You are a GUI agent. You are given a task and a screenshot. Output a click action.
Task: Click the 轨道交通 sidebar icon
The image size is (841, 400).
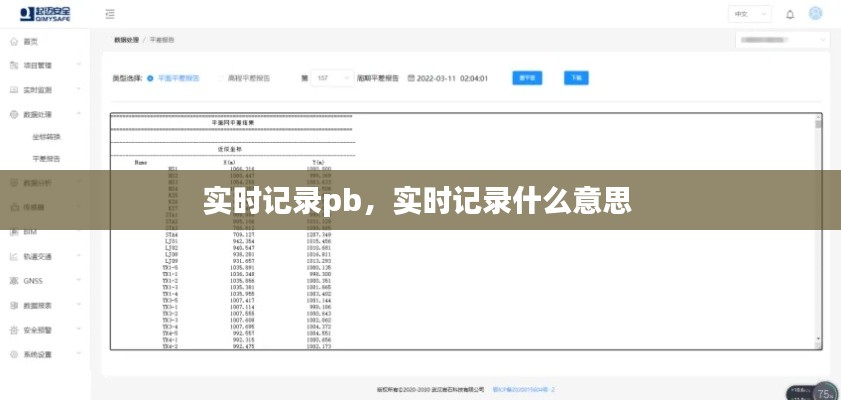tap(13, 256)
